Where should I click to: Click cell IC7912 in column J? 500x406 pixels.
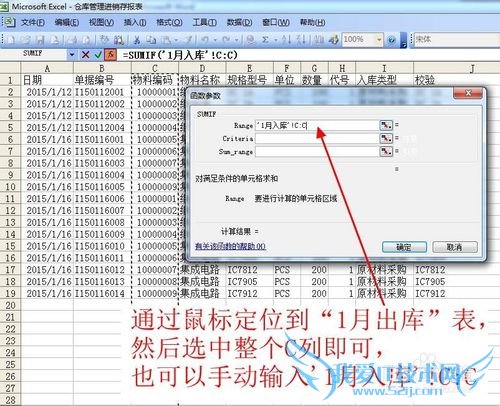click(457, 294)
